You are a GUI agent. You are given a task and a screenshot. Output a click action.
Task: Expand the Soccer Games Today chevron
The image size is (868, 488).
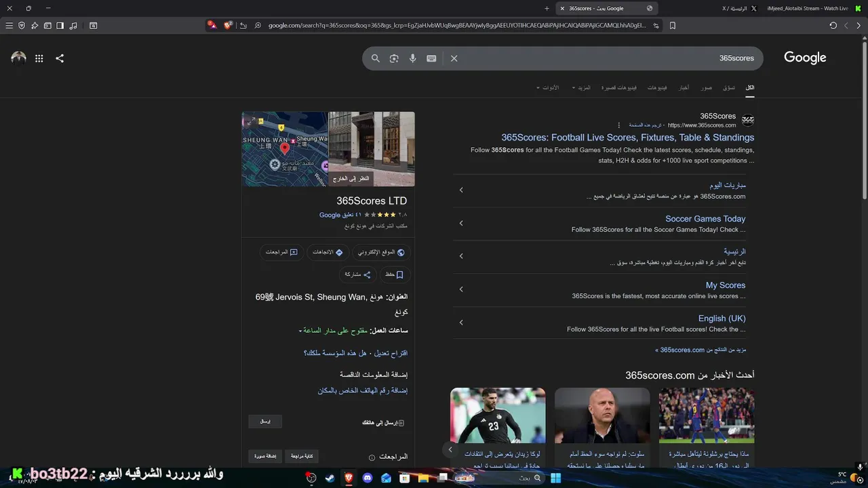(x=461, y=223)
